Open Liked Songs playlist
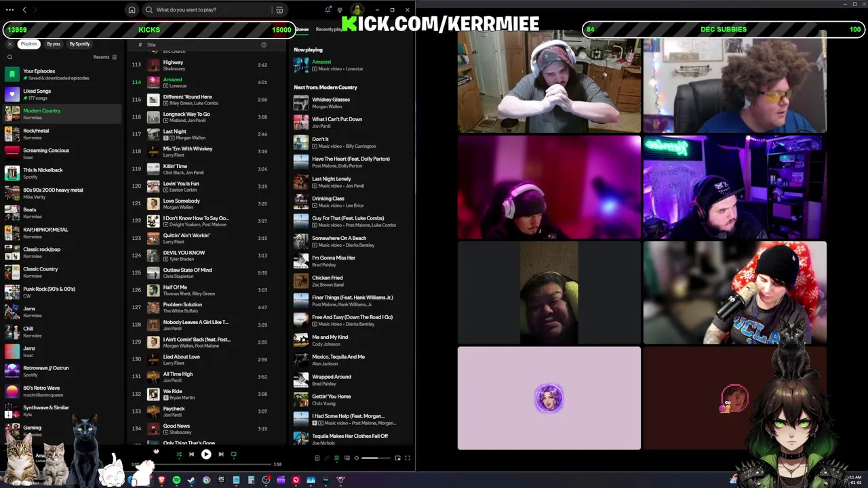The width and height of the screenshot is (868, 488). [x=62, y=94]
